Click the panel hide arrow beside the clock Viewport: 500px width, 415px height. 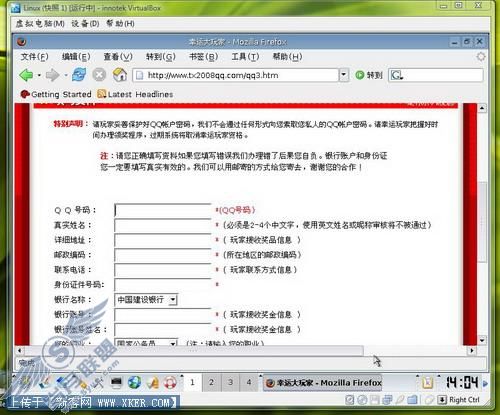(x=485, y=383)
